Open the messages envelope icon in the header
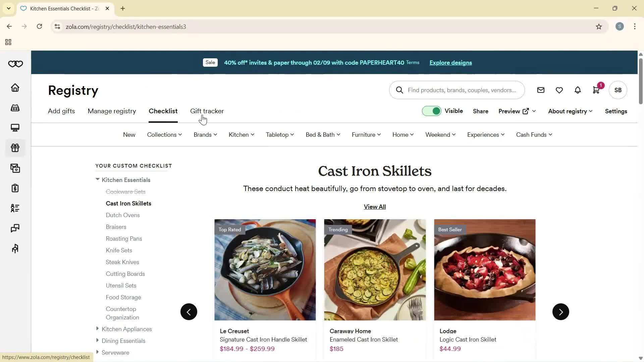Image resolution: width=644 pixels, height=362 pixels. pos(541,90)
